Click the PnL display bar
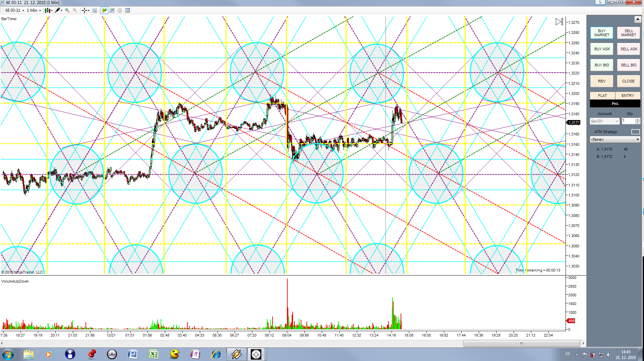This screenshot has width=644, height=361. pyautogui.click(x=615, y=104)
